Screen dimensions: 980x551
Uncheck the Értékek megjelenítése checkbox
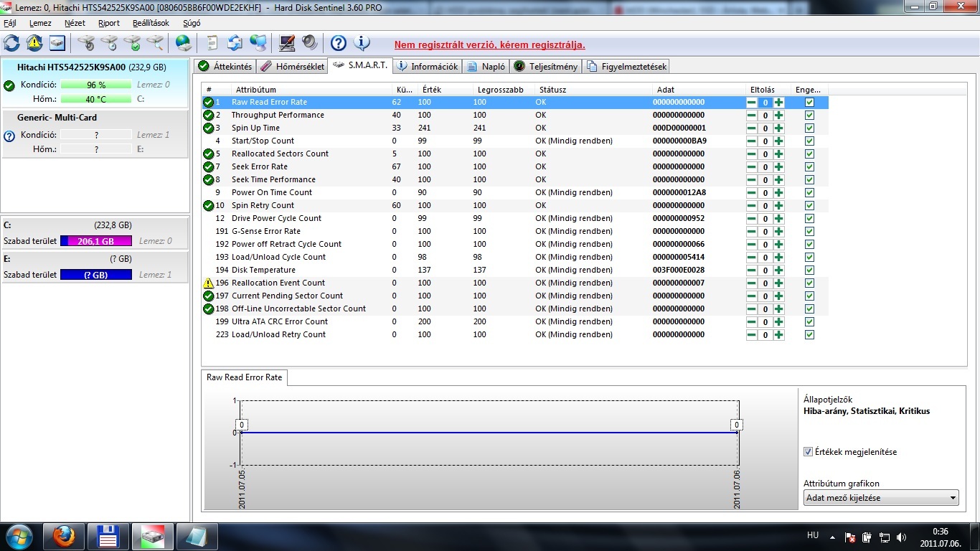pos(808,452)
